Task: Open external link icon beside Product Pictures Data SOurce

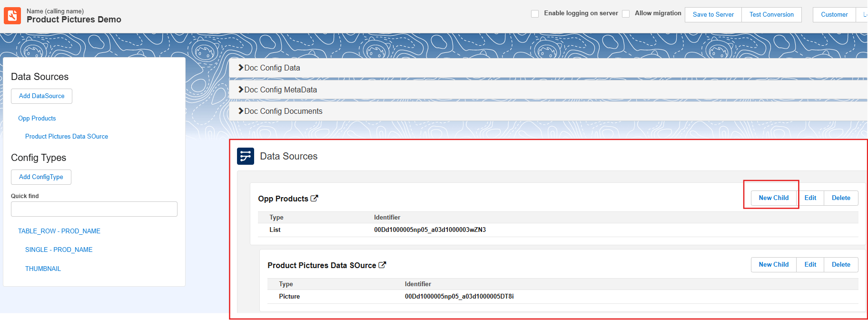Action: click(382, 265)
